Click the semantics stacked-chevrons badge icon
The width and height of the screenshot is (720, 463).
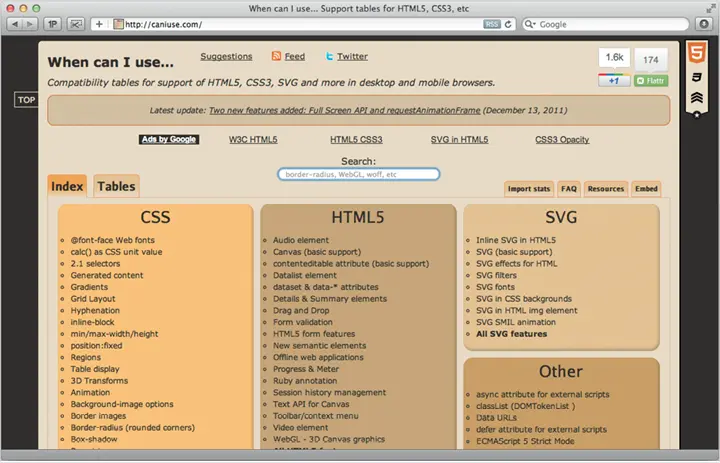tap(697, 97)
